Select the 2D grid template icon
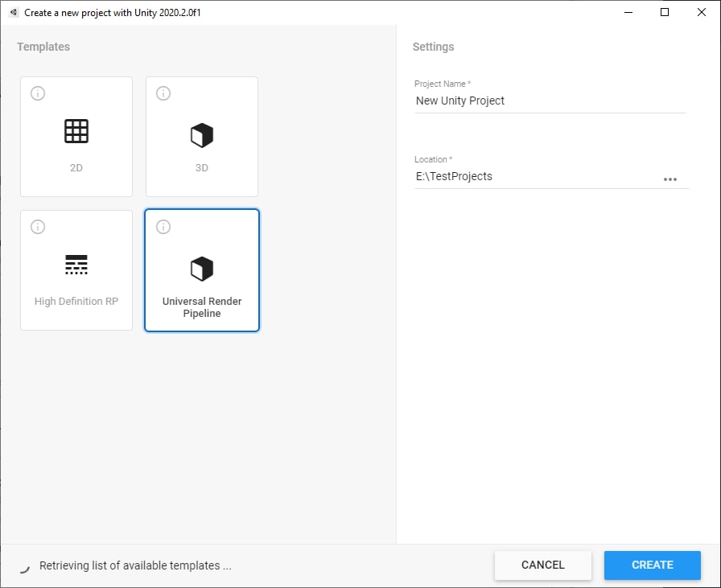 (x=76, y=131)
